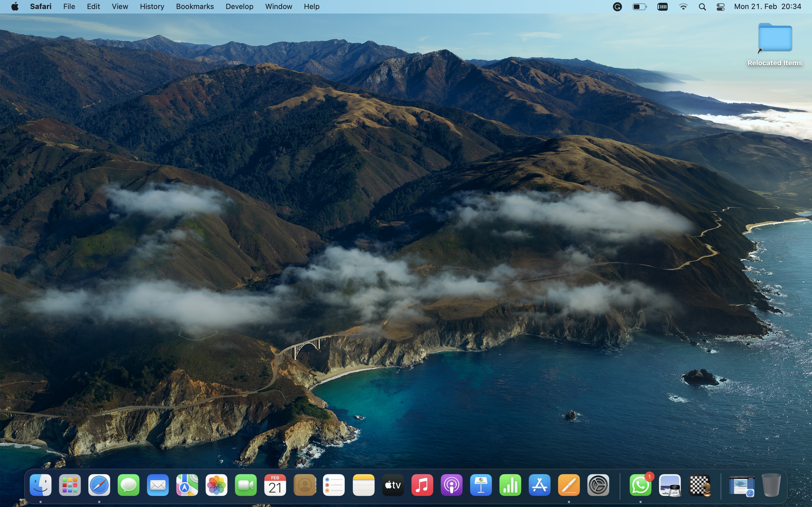Viewport: 812px width, 507px height.
Task: Open System Preferences gear icon
Action: click(598, 485)
